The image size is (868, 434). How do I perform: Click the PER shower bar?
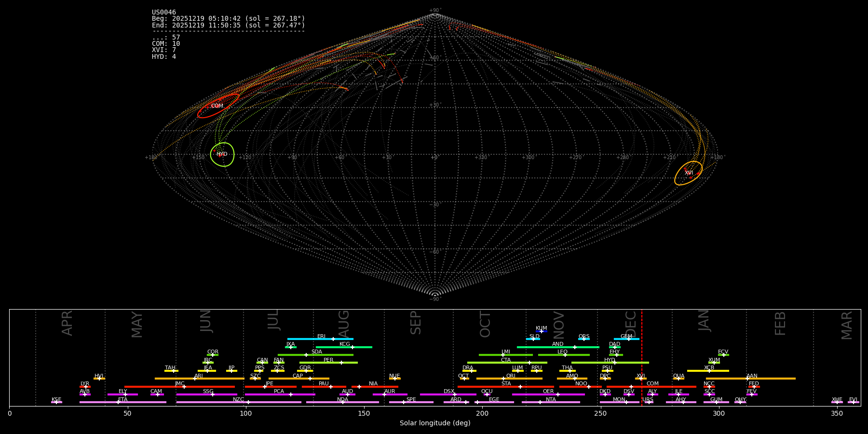coord(328,363)
